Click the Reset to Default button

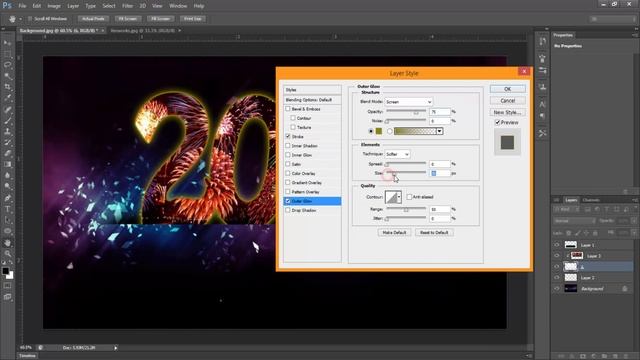(x=434, y=233)
